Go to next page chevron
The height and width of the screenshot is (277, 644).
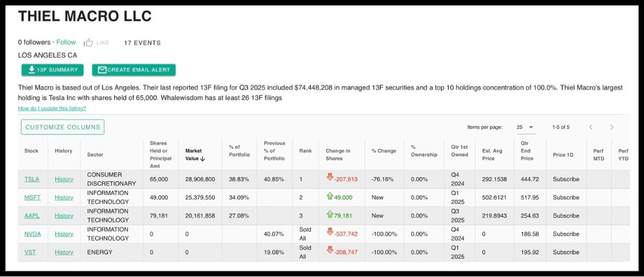point(611,127)
